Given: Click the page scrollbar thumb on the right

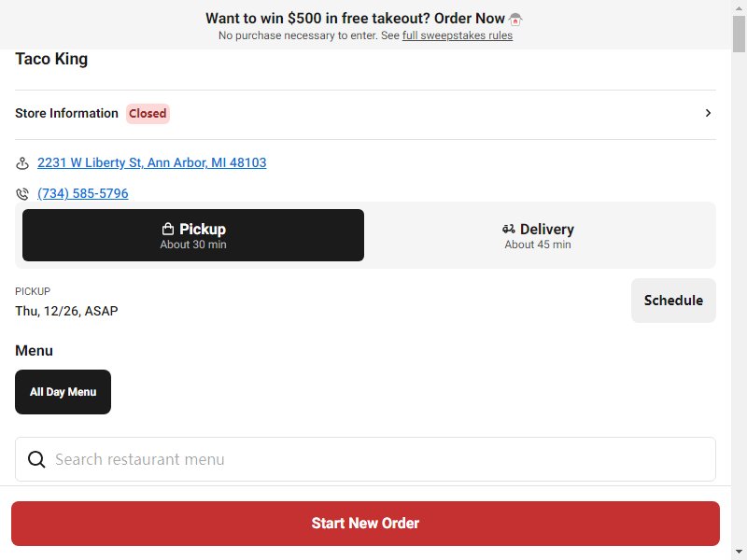Looking at the screenshot, I should [739, 34].
